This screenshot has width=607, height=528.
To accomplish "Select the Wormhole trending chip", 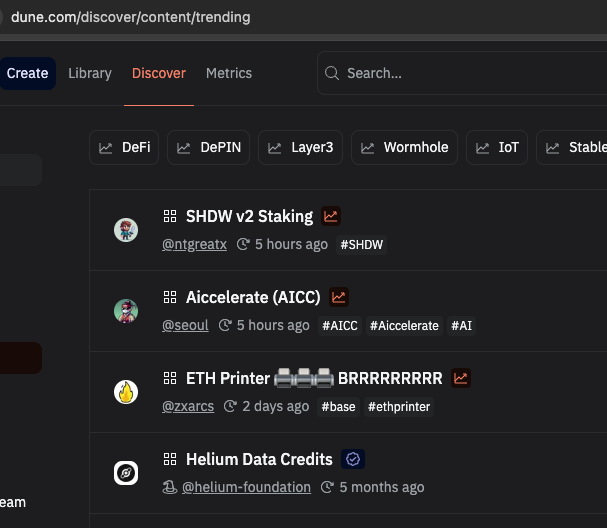I will (x=404, y=147).
